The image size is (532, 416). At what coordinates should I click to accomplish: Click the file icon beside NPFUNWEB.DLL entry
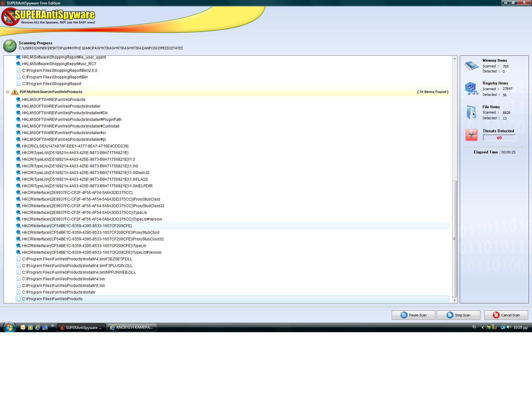[x=18, y=272]
